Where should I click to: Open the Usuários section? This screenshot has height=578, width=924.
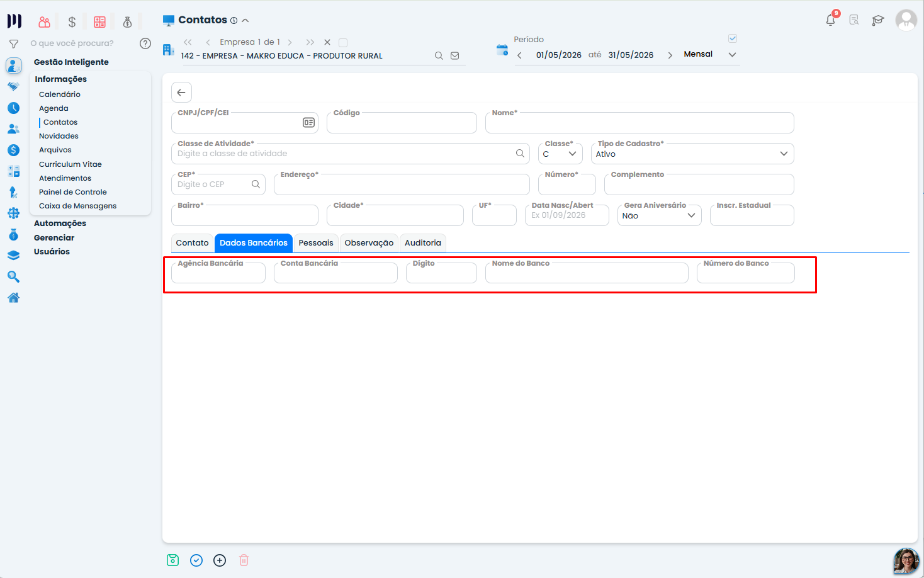click(52, 252)
